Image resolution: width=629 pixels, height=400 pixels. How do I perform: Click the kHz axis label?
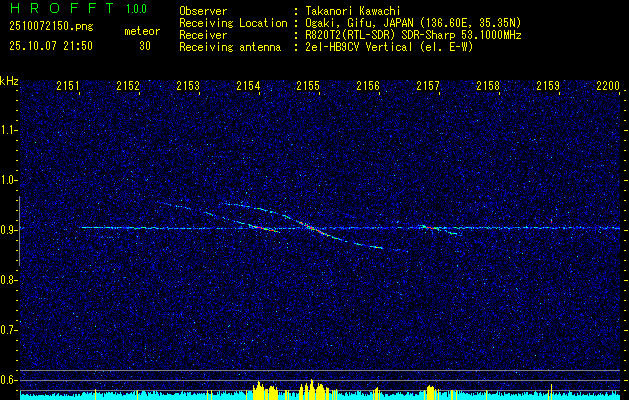coord(9,81)
